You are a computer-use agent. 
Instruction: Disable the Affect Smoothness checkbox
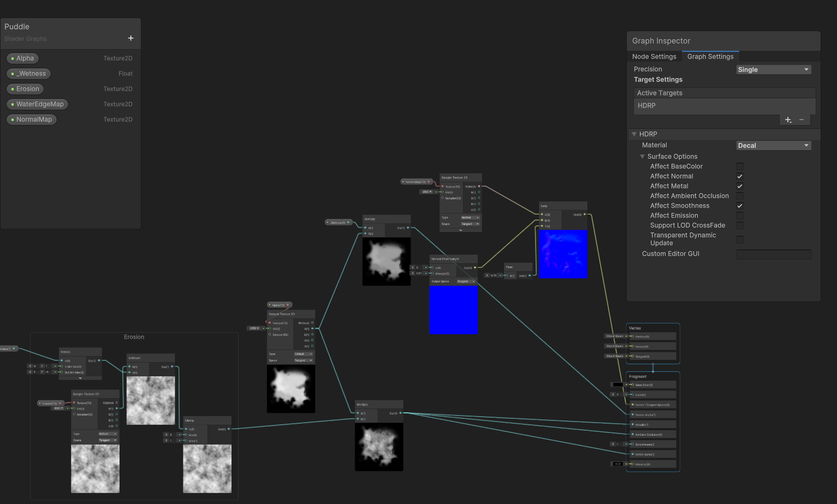740,206
